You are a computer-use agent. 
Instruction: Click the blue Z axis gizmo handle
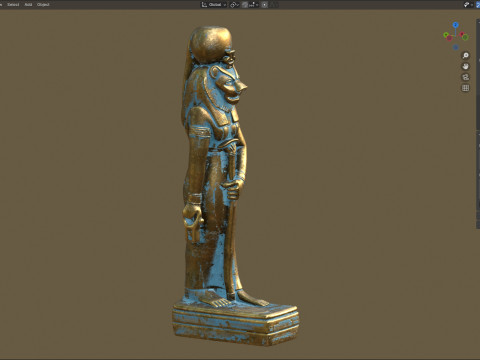click(456, 25)
